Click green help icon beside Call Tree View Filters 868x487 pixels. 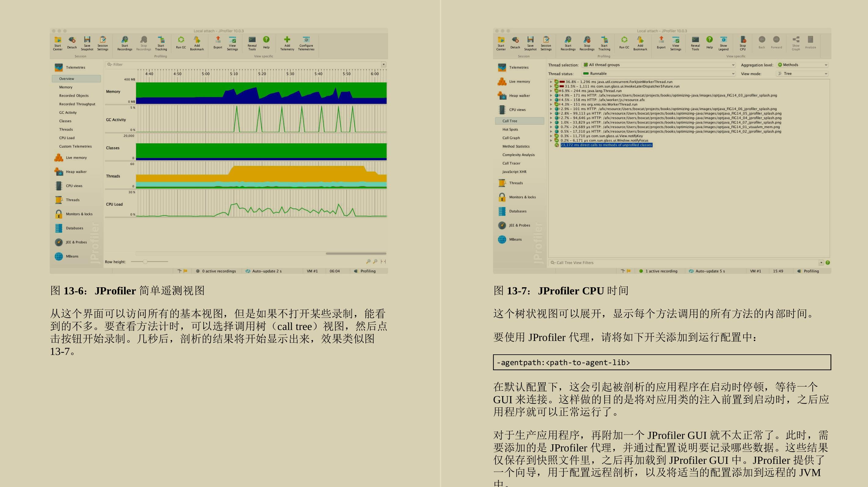(x=827, y=263)
